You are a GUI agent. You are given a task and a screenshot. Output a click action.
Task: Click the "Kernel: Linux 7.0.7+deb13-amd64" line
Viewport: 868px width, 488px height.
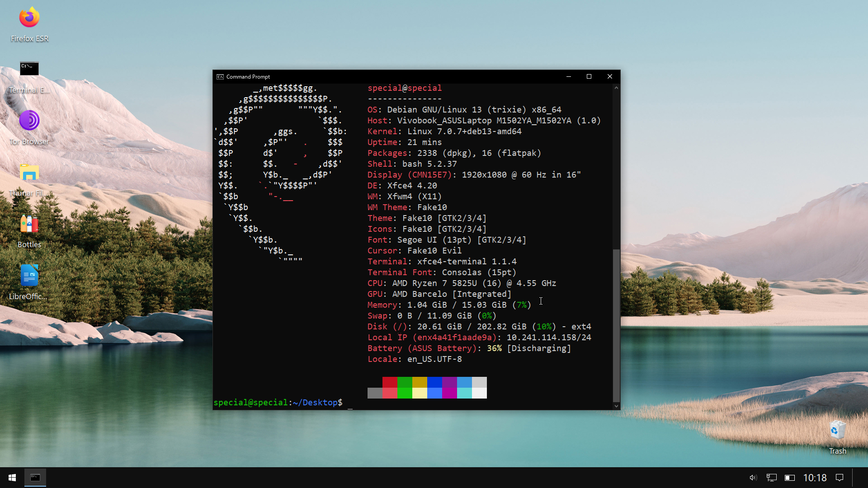point(444,131)
